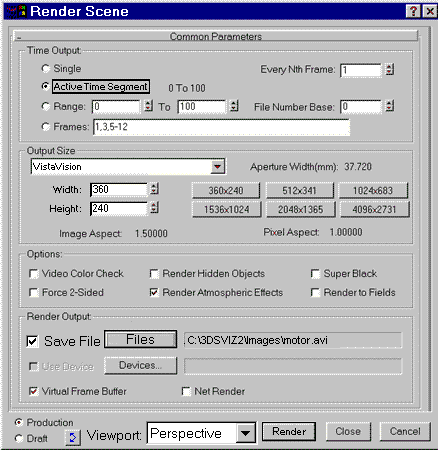Click the Range start spinner arrows
This screenshot has height=450, width=438.
pos(148,106)
